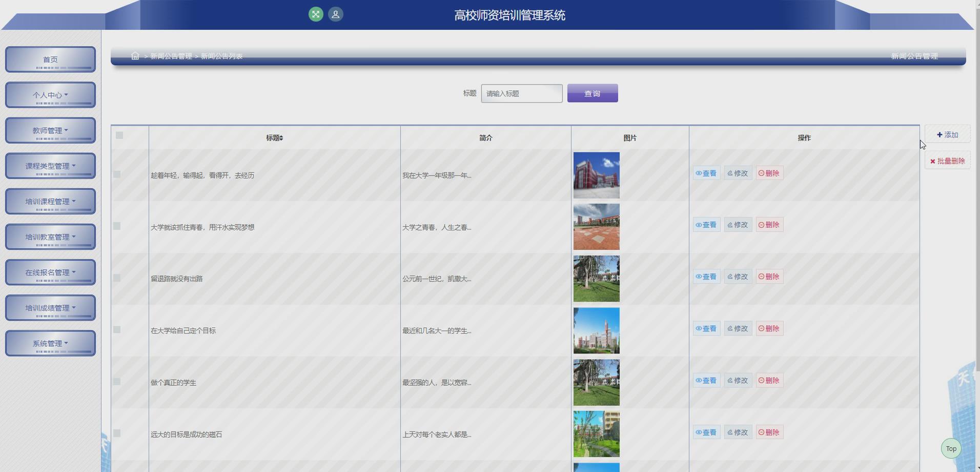Image resolution: width=980 pixels, height=472 pixels.
Task: Click the home icon in the breadcrumb
Action: (x=135, y=55)
